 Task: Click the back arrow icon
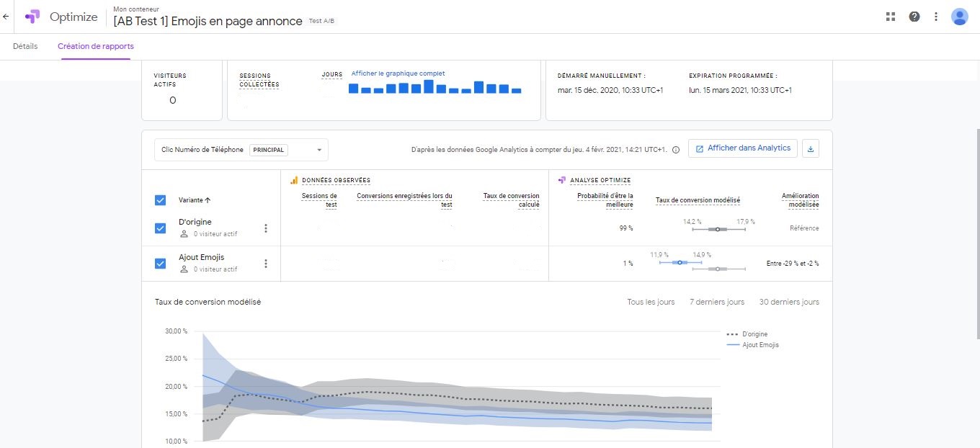tap(6, 17)
